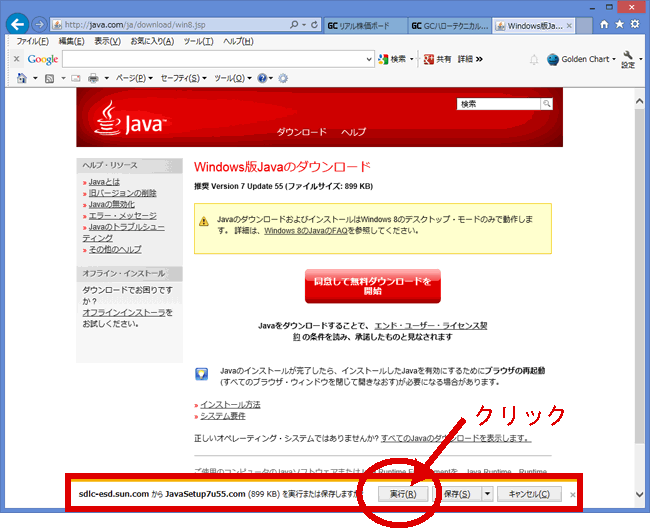The height and width of the screenshot is (528, 650).
Task: Open the インストール方法 link
Action: click(230, 404)
